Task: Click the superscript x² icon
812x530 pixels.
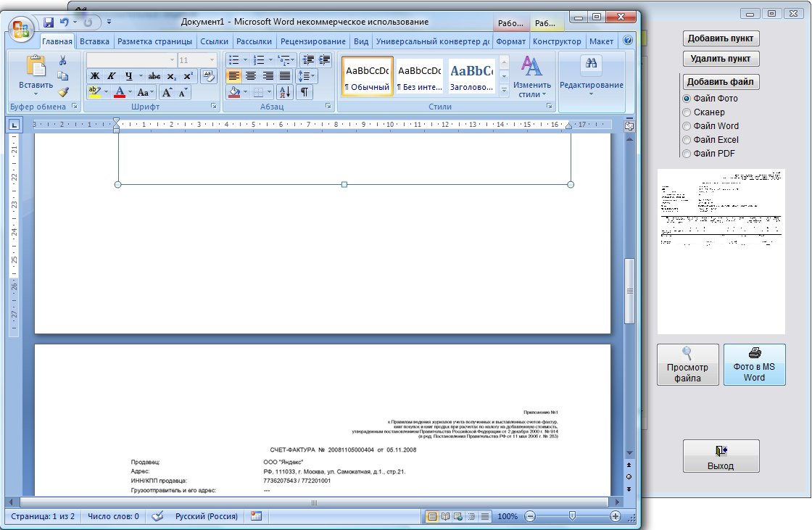Action: tap(188, 76)
